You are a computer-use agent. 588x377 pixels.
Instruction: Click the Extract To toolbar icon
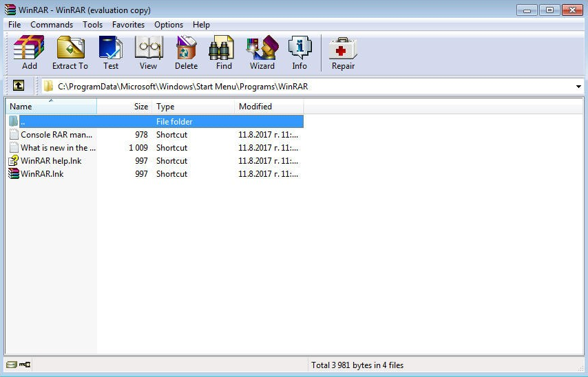70,47
